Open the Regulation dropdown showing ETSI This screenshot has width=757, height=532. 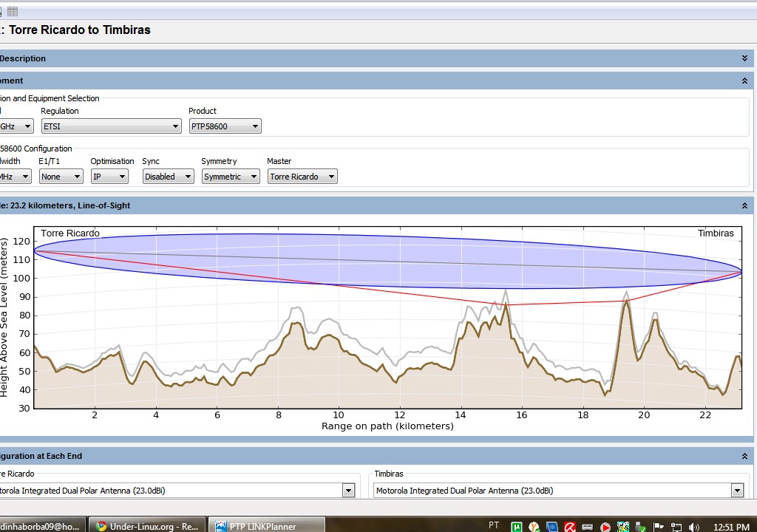[111, 126]
